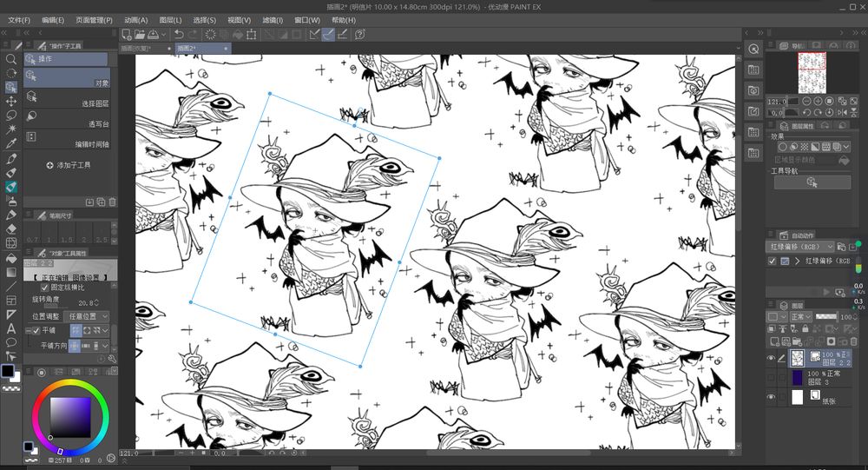Toggle the 固定纵横比 checkbox
This screenshot has width=868, height=470.
(x=45, y=287)
